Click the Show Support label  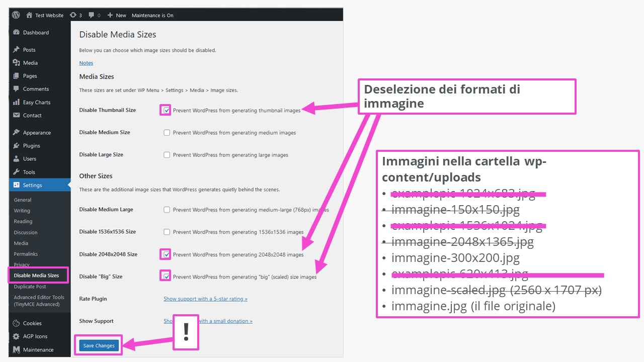[96, 321]
